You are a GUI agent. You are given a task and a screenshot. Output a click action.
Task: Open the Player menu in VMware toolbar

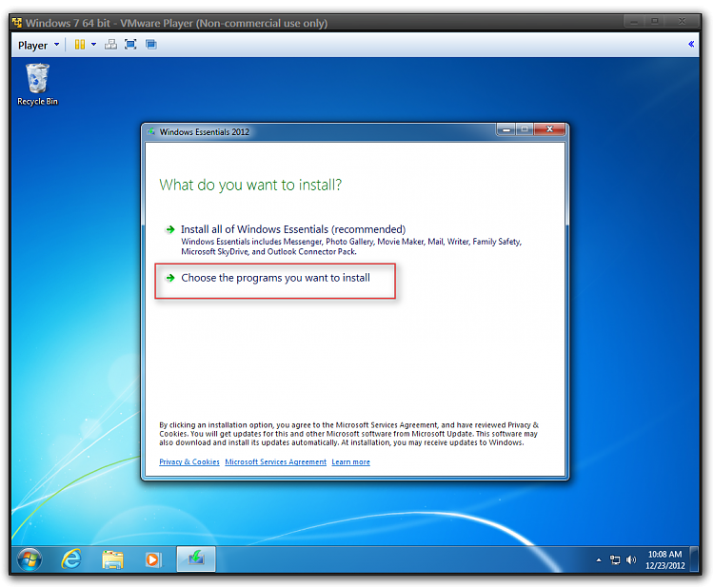click(38, 45)
